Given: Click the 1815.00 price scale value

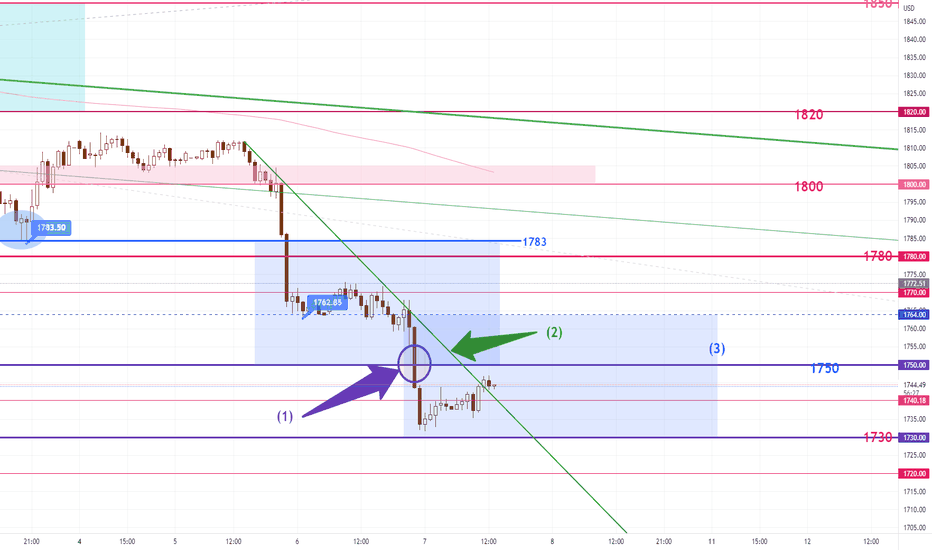Looking at the screenshot, I should (x=915, y=130).
